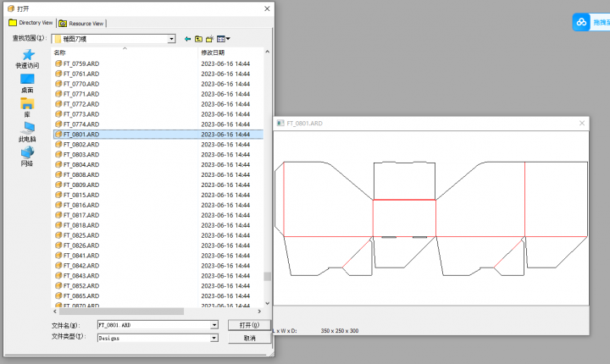Open 桌面 from the places sidebar

(x=27, y=83)
